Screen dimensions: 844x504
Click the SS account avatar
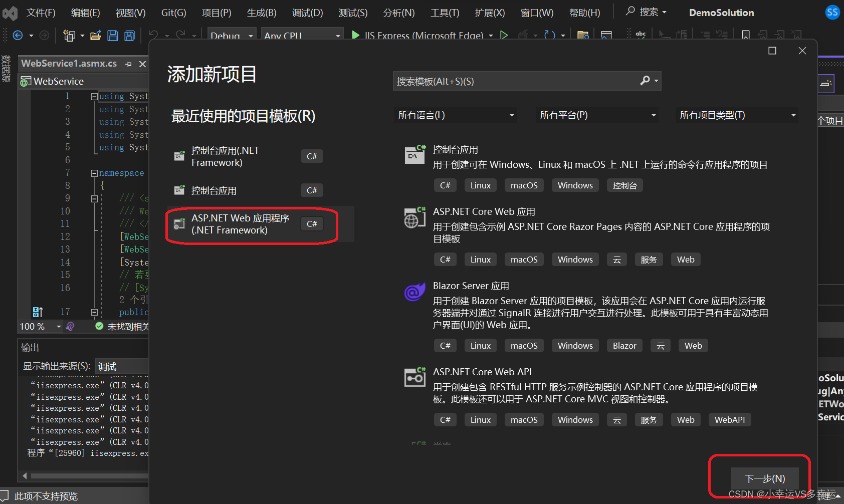[832, 13]
